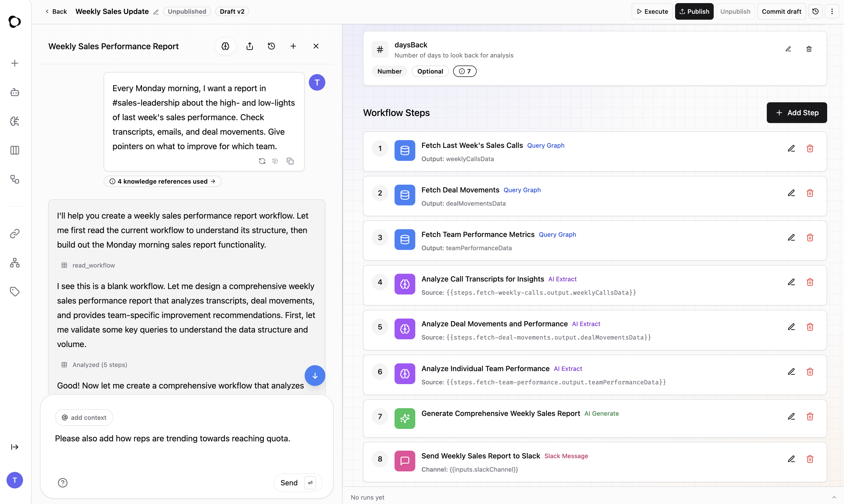Open the three-dot more options menu
Image resolution: width=844 pixels, height=504 pixels.
(832, 12)
